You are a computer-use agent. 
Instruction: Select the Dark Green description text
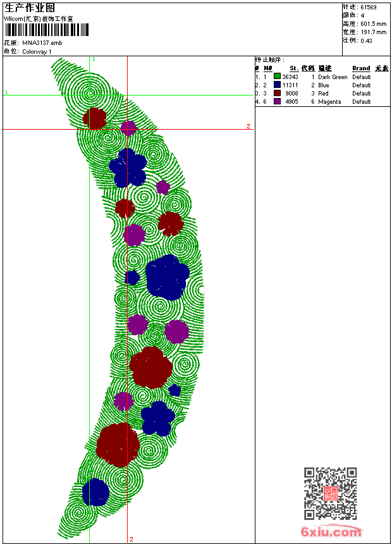[x=333, y=77]
